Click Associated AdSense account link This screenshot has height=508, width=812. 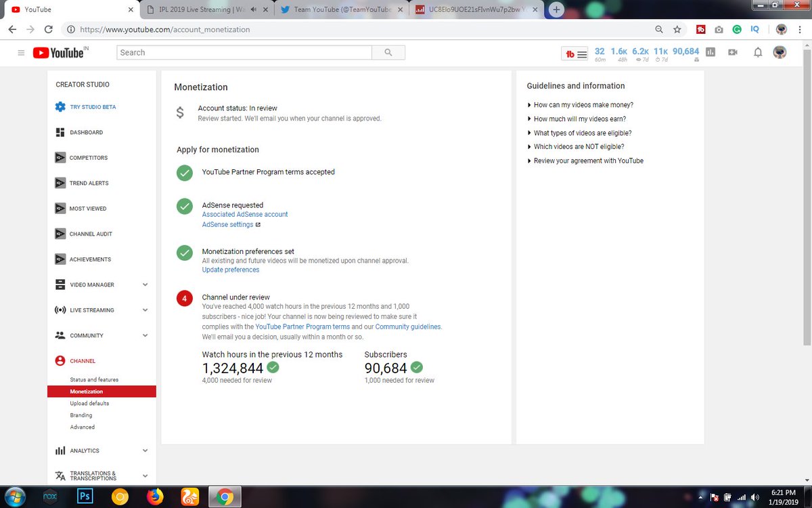pos(245,214)
